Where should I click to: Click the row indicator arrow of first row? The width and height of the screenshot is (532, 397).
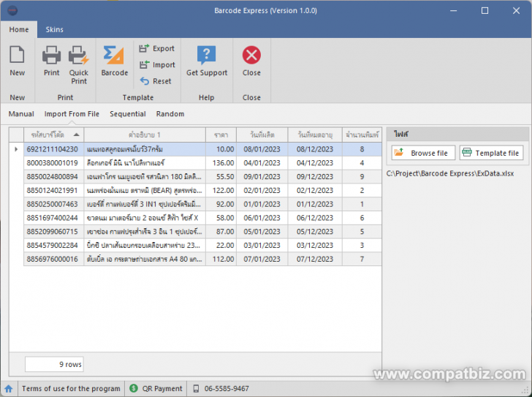[16, 149]
